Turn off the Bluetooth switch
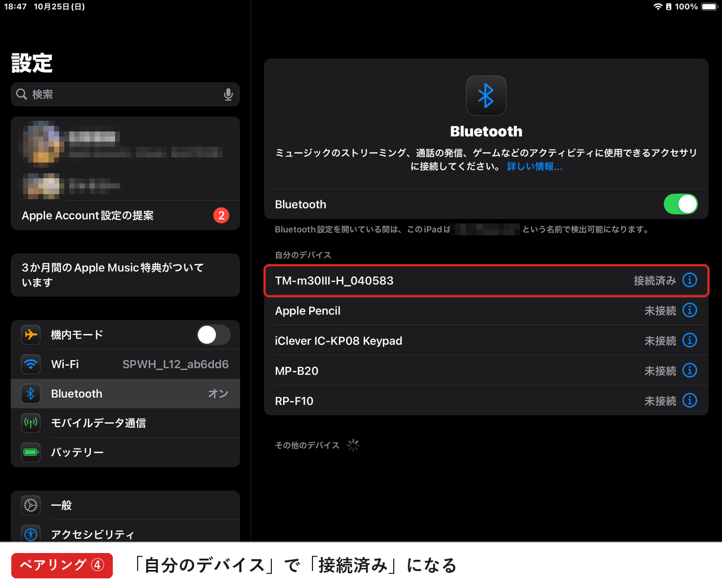Image resolution: width=722 pixels, height=588 pixels. pos(681,204)
